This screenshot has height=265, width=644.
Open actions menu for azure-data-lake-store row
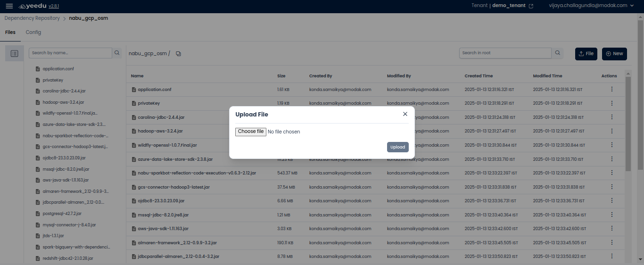tap(612, 159)
